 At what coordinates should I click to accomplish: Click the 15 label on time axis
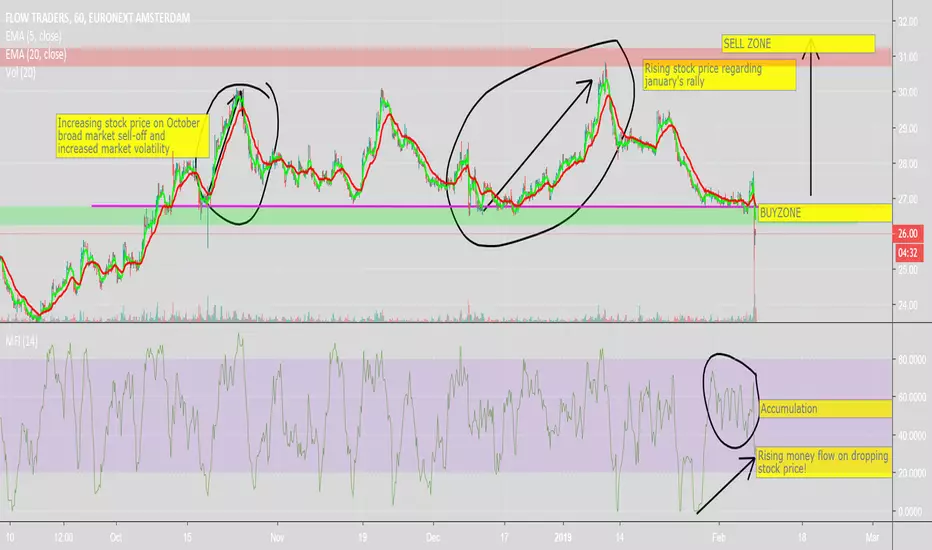point(187,538)
